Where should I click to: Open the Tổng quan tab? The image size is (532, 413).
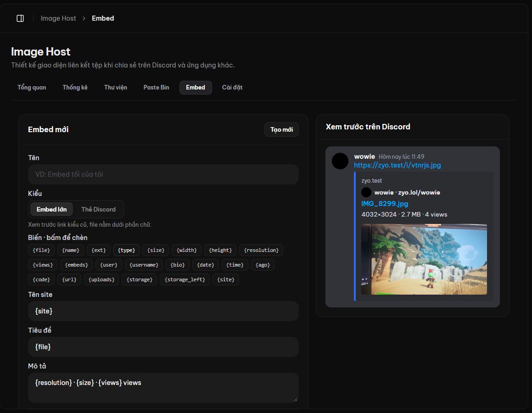coord(32,88)
